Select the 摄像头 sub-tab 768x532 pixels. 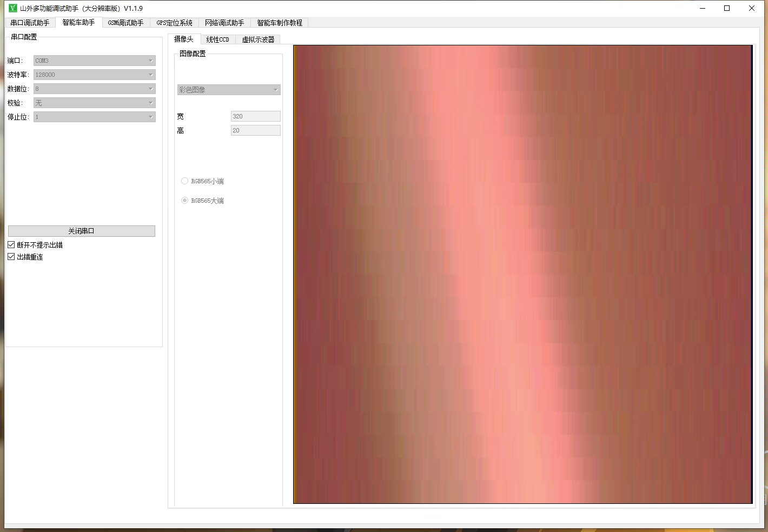184,39
